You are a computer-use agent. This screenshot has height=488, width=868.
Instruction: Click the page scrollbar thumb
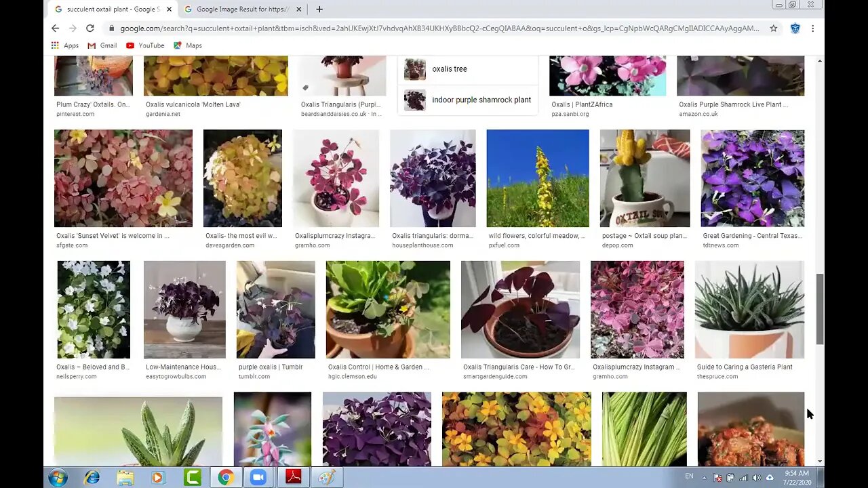(x=819, y=309)
